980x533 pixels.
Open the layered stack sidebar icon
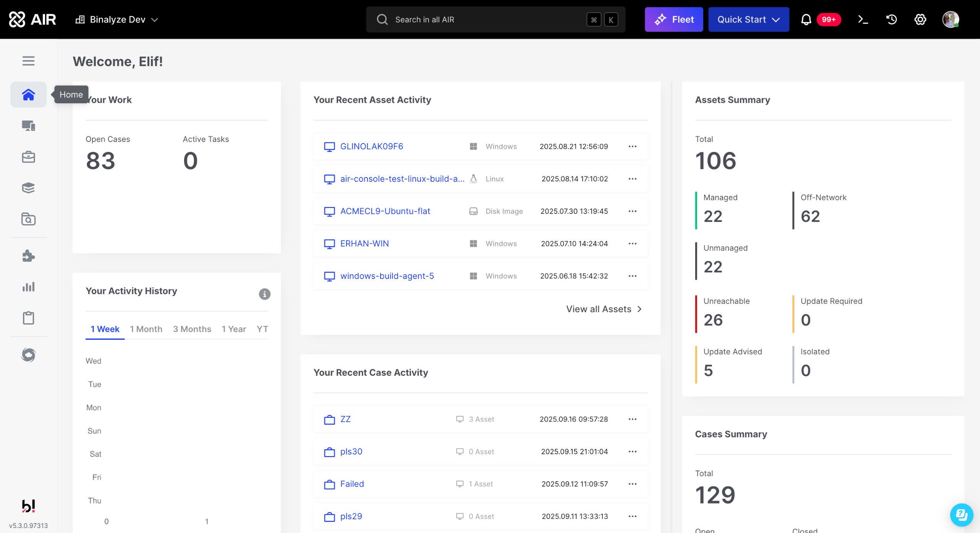coord(28,188)
